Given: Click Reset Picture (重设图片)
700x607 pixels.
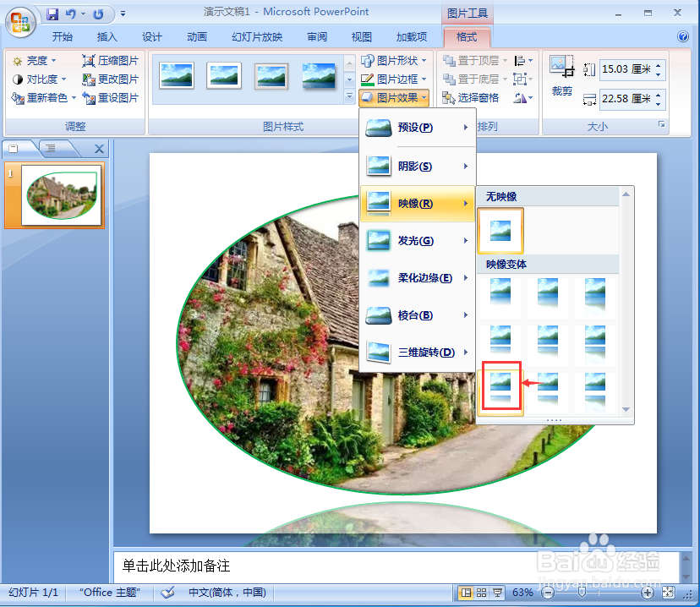Looking at the screenshot, I should click(110, 98).
